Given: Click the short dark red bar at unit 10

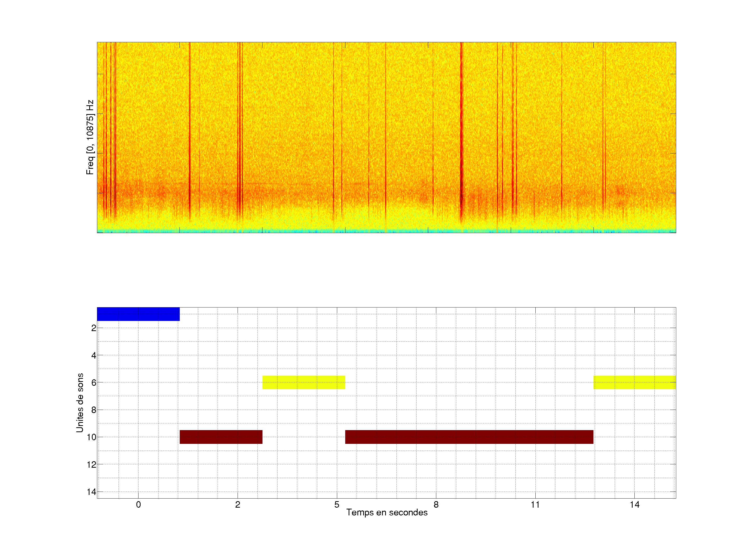Looking at the screenshot, I should pos(221,437).
